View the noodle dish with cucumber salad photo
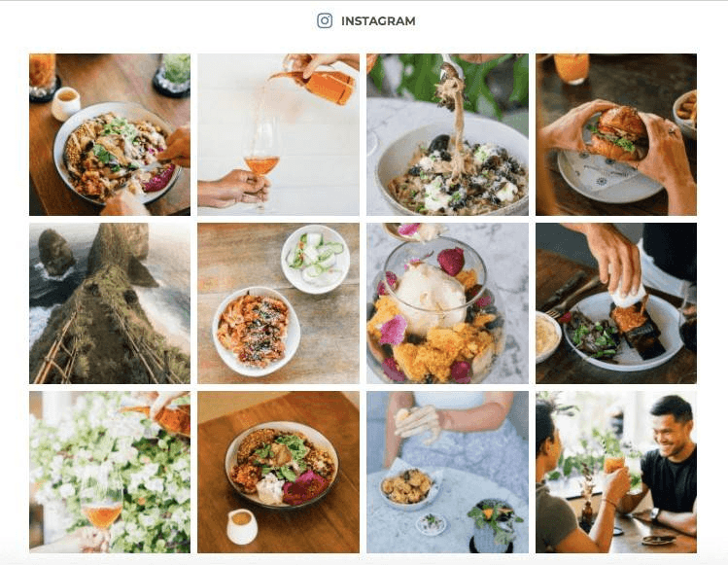The width and height of the screenshot is (728, 565). pos(278,303)
